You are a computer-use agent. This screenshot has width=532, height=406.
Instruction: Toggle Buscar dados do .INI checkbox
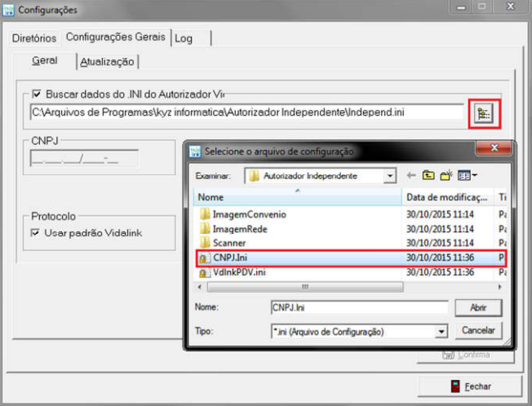pos(36,94)
